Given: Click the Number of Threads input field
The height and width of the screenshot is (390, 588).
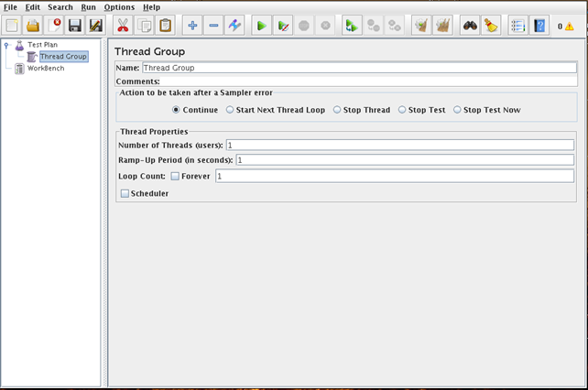Looking at the screenshot, I should (x=399, y=145).
